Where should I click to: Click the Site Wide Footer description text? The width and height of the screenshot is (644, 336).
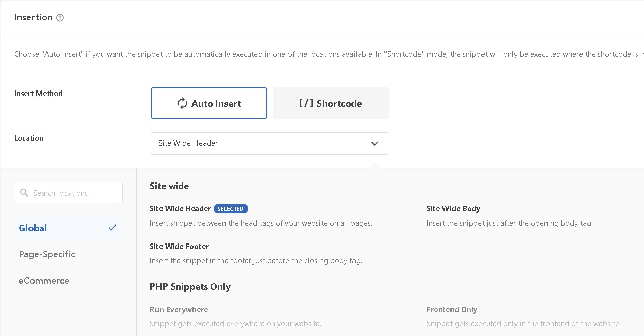pyautogui.click(x=255, y=261)
